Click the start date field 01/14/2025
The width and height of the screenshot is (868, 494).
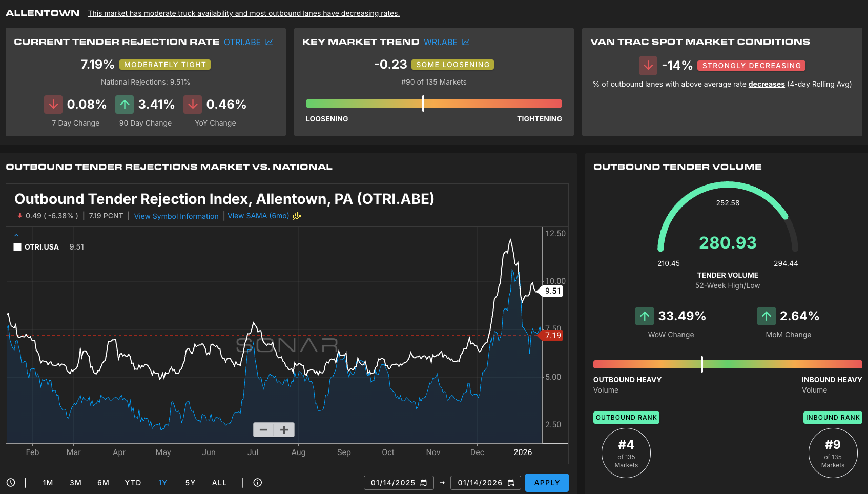(x=392, y=483)
